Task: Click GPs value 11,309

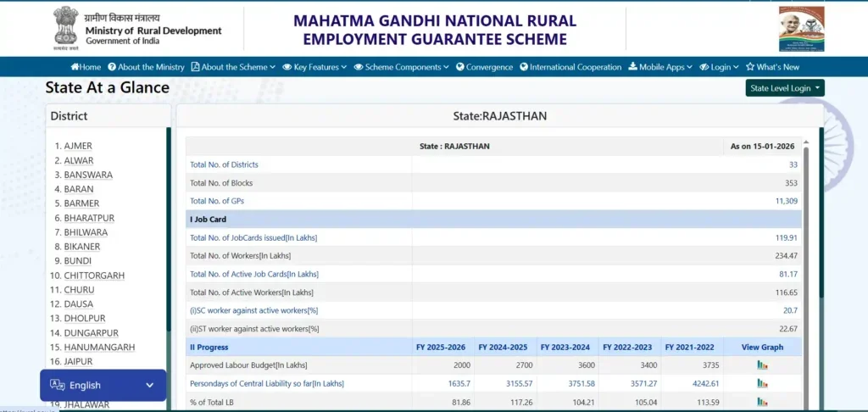Action: click(786, 201)
